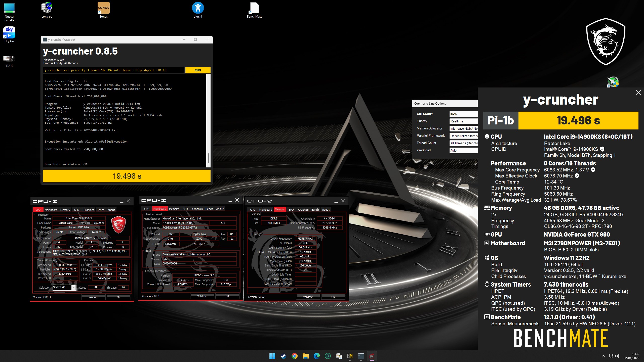Viewport: 644px width, 362px height.
Task: Click OK in the middle CPU-Z Mainboard window
Action: pyautogui.click(x=227, y=296)
